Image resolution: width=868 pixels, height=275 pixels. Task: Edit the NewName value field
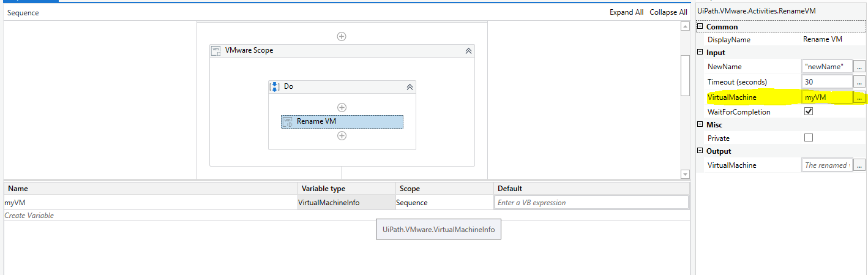point(827,66)
